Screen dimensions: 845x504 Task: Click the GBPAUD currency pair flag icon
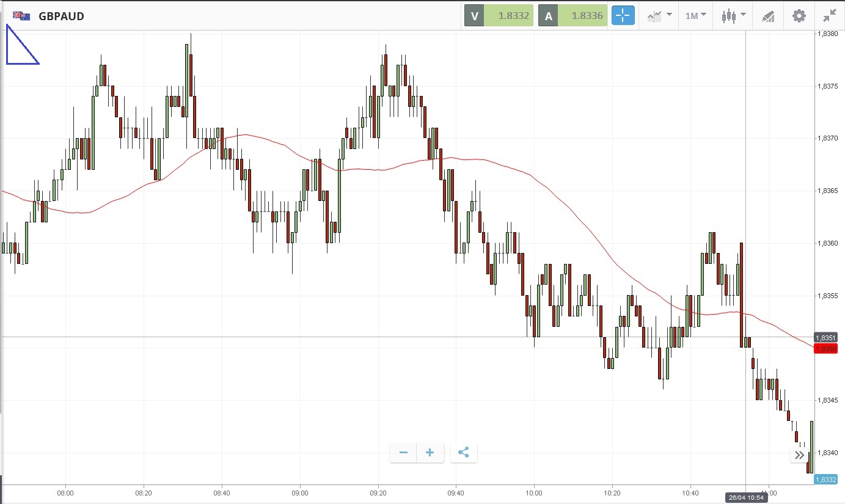coord(21,16)
